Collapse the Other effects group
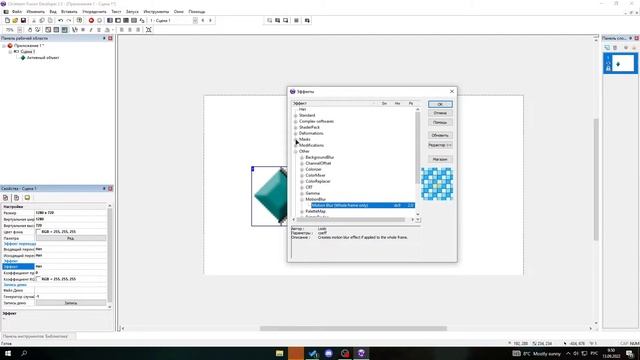 tap(296, 151)
